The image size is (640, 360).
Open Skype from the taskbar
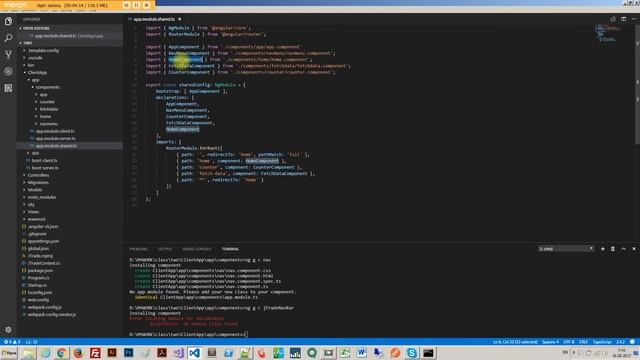point(411,353)
